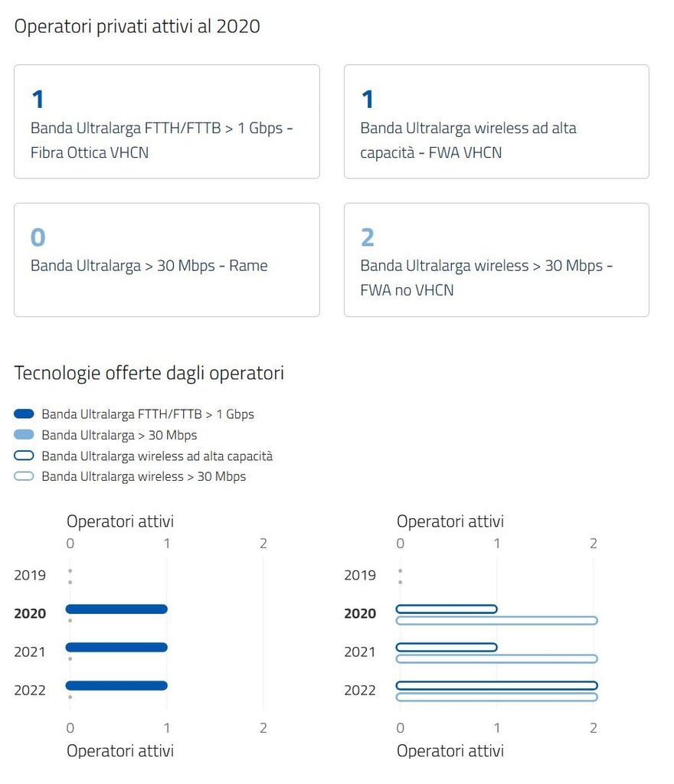Select the 'FWA no VHCN' card

496,260
